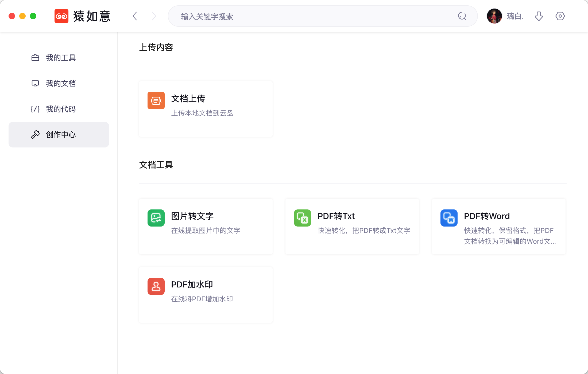The height and width of the screenshot is (374, 588).
Task: Open the PDF转Word tool title
Action: coord(487,216)
